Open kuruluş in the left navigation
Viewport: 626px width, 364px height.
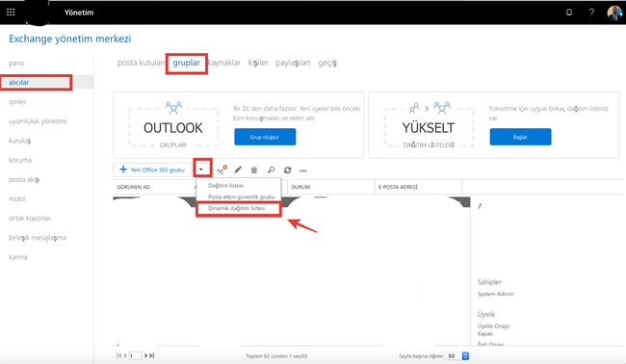pyautogui.click(x=19, y=141)
